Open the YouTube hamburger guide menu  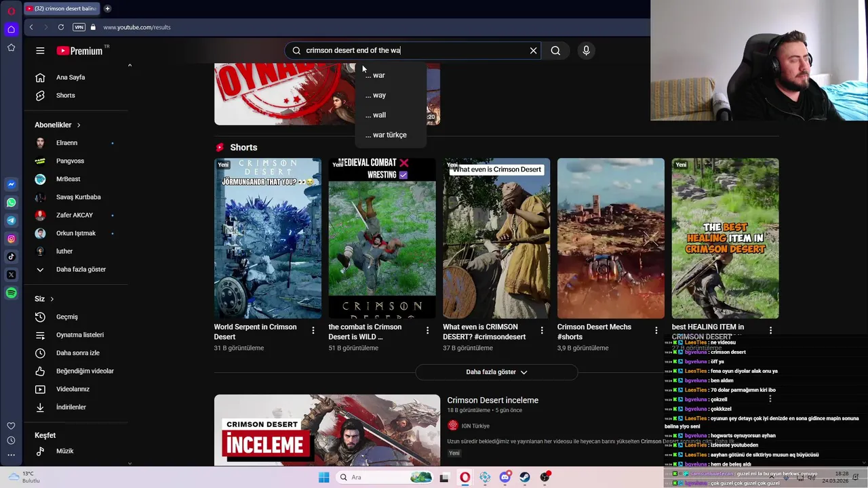coord(40,51)
